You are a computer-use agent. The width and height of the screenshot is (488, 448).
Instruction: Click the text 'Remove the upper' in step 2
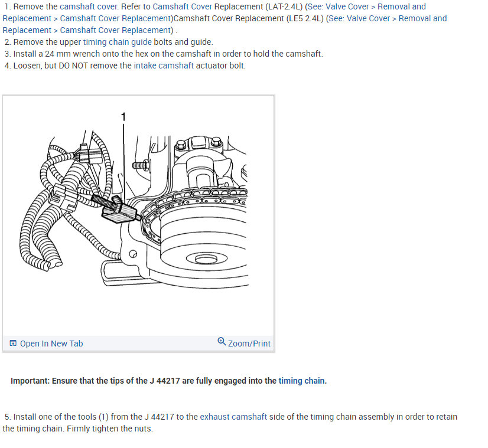click(47, 42)
